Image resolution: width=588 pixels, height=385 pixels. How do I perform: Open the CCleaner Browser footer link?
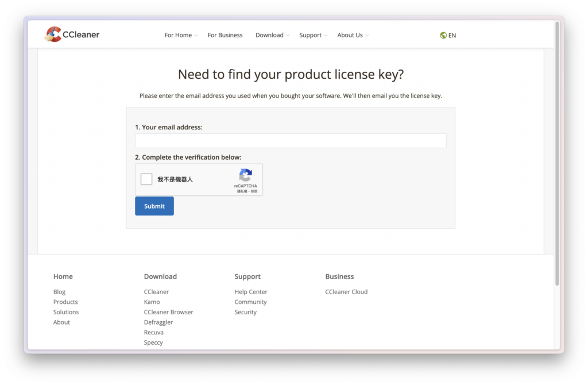pyautogui.click(x=169, y=312)
